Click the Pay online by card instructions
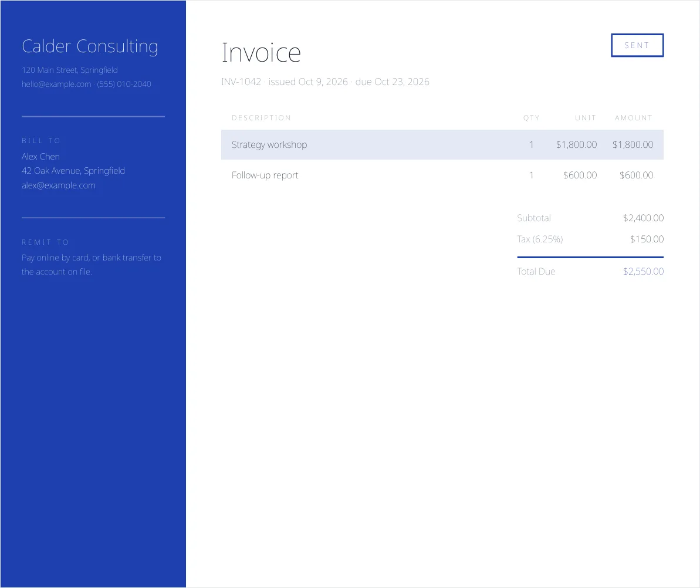Viewport: 700px width, 588px height. pyautogui.click(x=92, y=264)
